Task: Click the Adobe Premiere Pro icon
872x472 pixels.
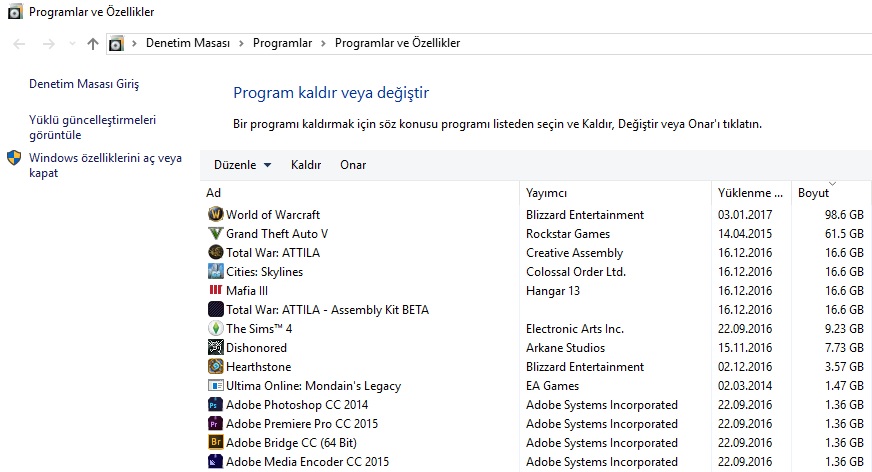Action: click(x=215, y=423)
